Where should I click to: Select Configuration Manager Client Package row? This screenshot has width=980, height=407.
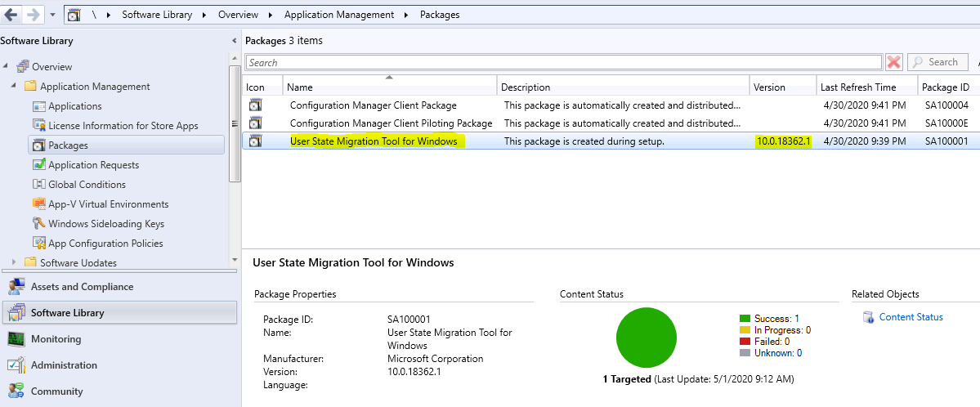pyautogui.click(x=611, y=105)
